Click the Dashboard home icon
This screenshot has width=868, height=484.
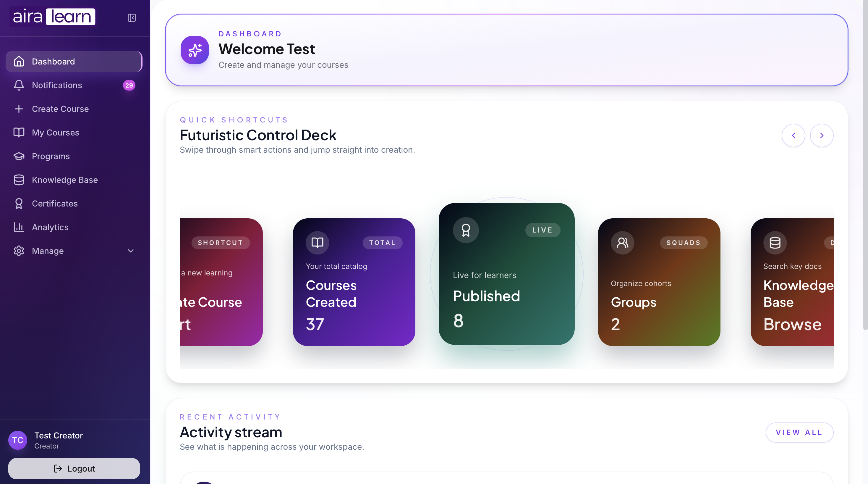pyautogui.click(x=19, y=61)
